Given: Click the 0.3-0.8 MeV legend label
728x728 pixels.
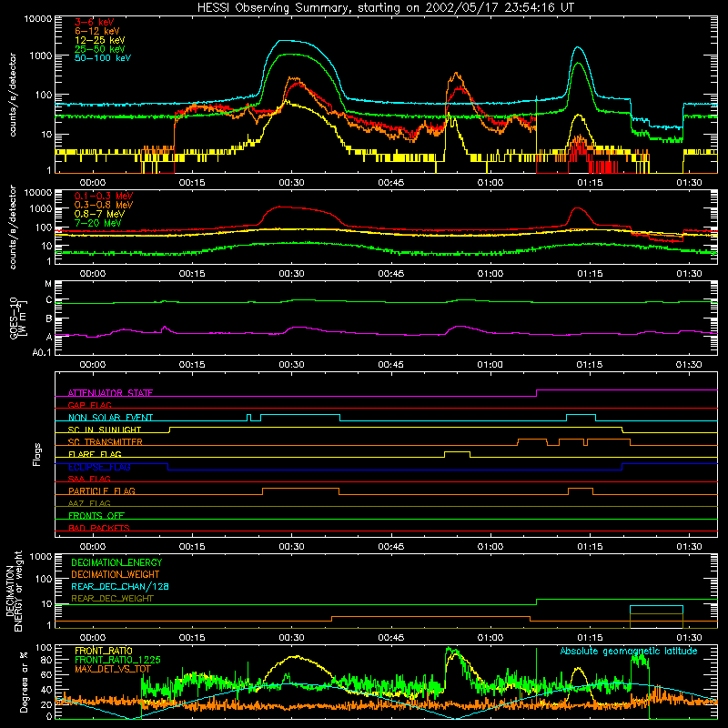Looking at the screenshot, I should 104,205.
